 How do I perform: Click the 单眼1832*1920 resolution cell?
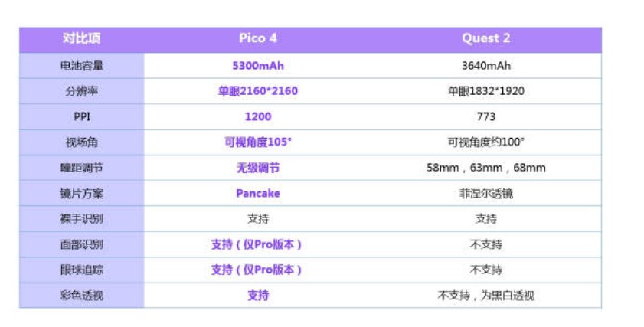coord(486,91)
